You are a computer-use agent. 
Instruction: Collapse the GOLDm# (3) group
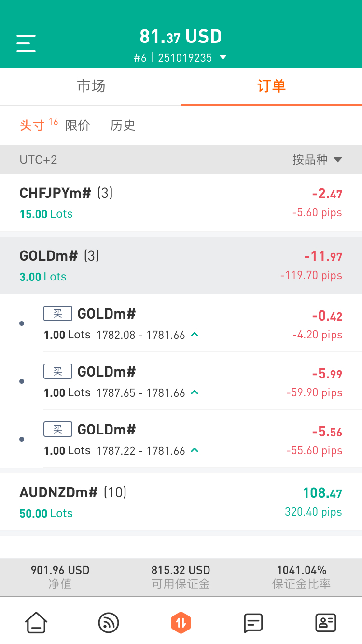(181, 265)
